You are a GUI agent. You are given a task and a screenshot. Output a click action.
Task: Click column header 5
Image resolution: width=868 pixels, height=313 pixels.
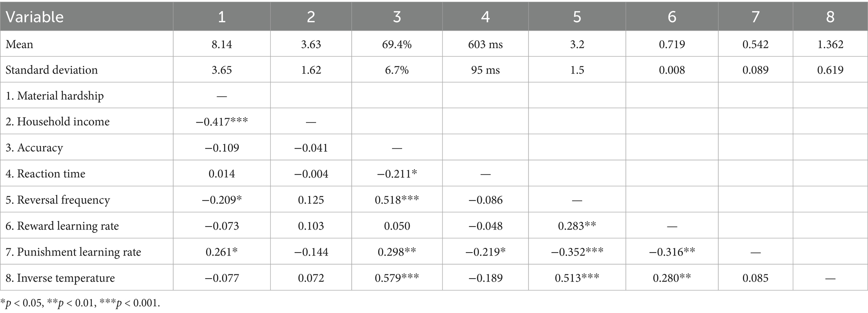tap(577, 17)
